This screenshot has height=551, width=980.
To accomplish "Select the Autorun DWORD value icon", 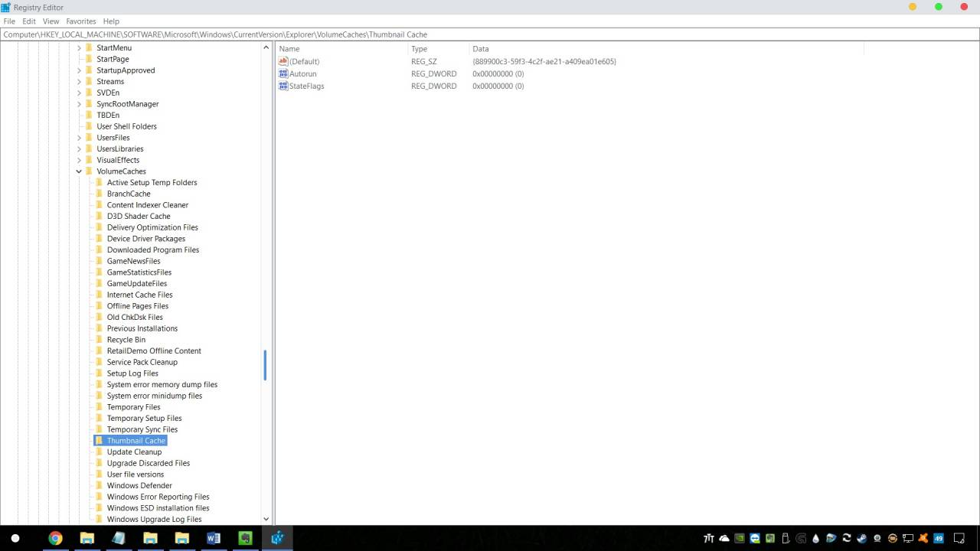I will tap(283, 73).
